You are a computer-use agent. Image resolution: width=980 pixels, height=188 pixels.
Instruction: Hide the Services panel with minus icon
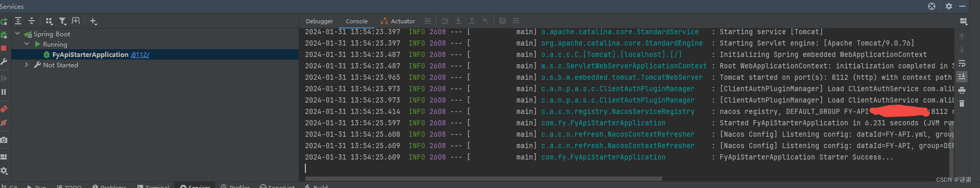[x=962, y=6]
